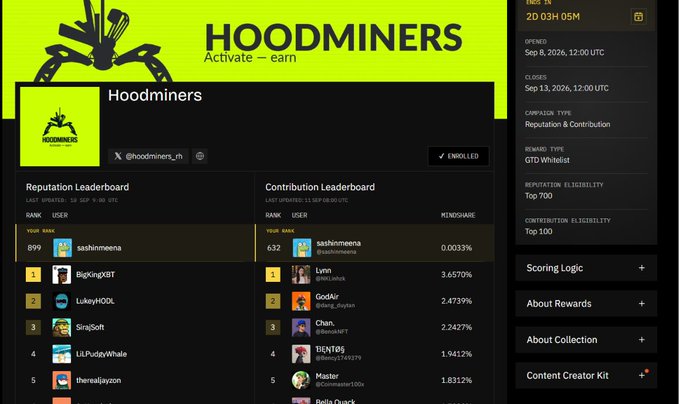679x404 pixels.
Task: Expand the About Rewards section
Action: click(586, 304)
